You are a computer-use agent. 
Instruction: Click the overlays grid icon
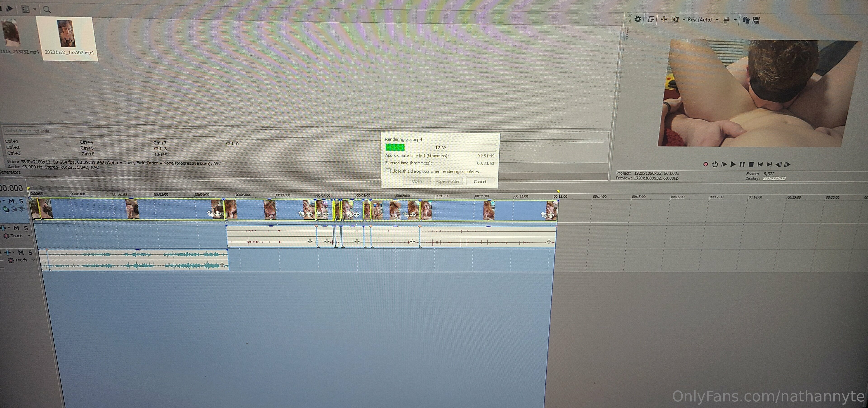tap(726, 20)
